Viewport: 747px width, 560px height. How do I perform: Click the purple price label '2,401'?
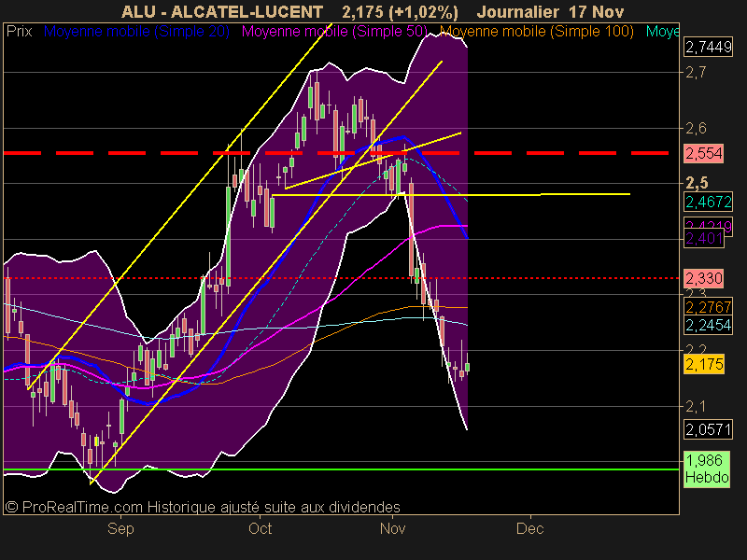click(704, 238)
